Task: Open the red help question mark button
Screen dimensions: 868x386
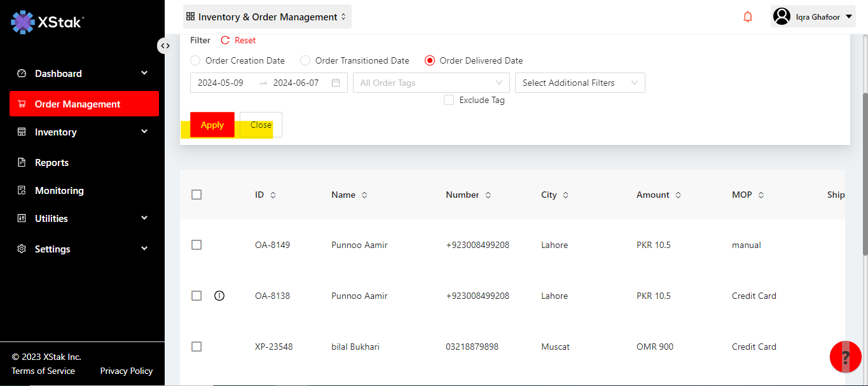Action: coord(845,357)
